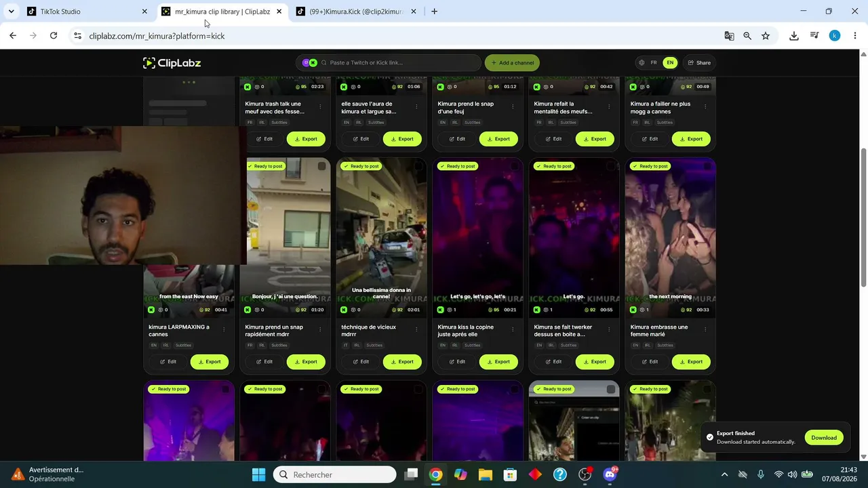
Task: Open options menu for 'elle sauve l'aura de kimura' clip
Action: (416, 106)
